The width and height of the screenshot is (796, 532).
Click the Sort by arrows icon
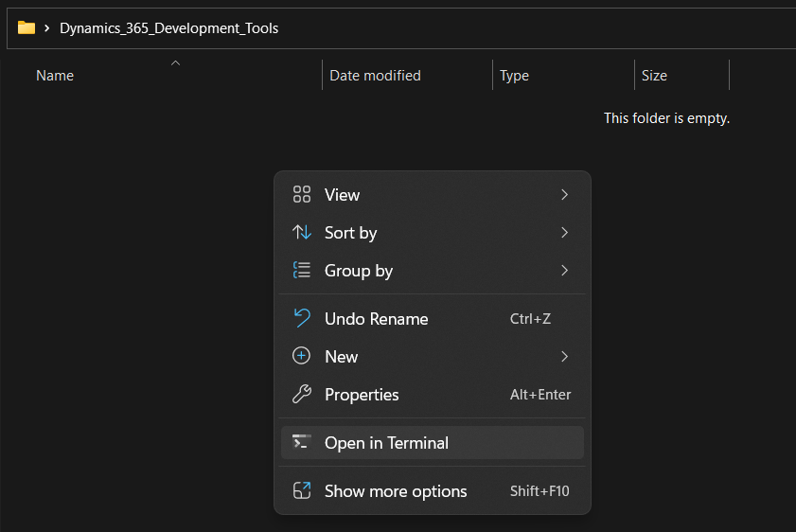pos(302,233)
